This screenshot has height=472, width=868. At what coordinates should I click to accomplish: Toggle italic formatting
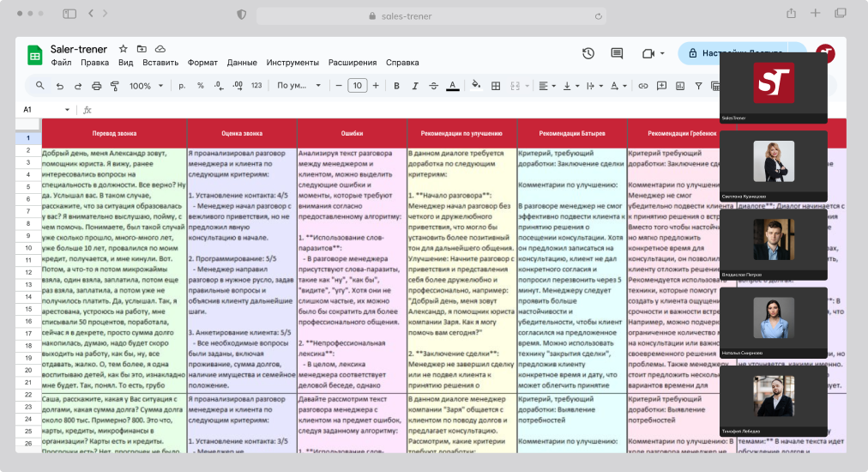414,86
